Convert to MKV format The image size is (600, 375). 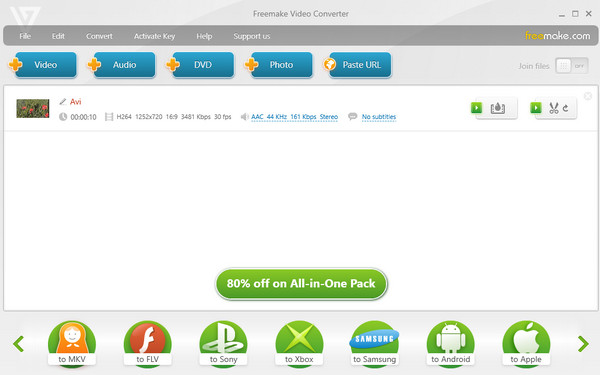click(x=72, y=344)
